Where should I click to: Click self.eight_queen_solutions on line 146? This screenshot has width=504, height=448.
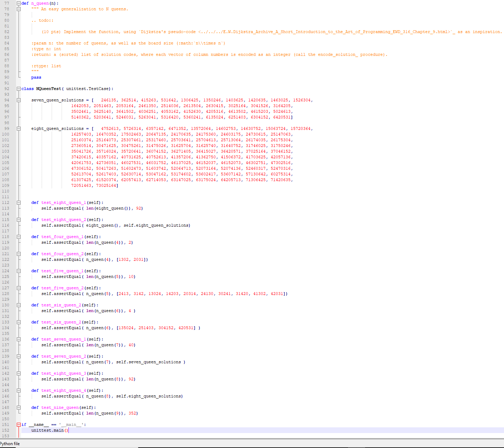pos(149,396)
